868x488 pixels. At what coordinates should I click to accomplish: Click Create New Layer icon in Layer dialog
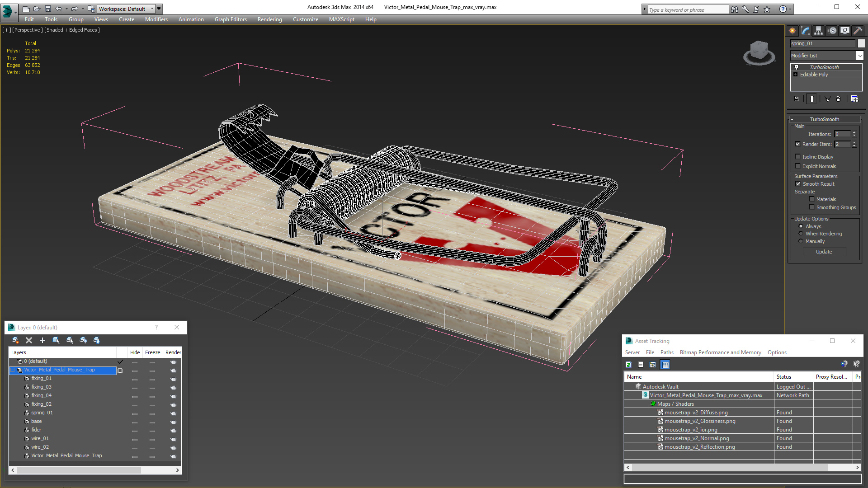15,340
